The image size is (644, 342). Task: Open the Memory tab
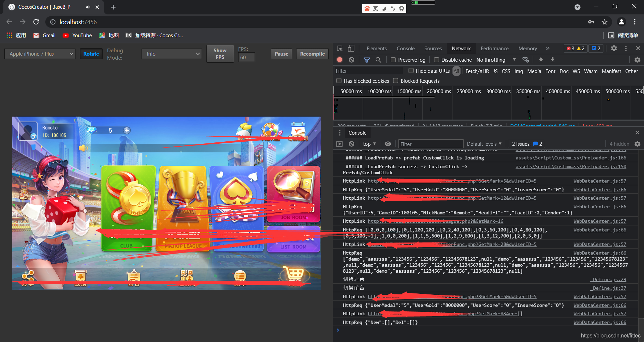click(x=528, y=48)
